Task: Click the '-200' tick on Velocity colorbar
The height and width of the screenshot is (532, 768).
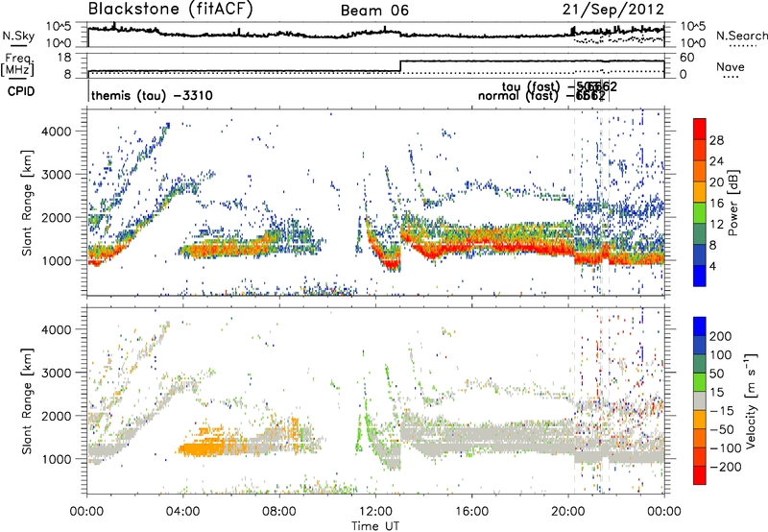Action: pyautogui.click(x=726, y=467)
